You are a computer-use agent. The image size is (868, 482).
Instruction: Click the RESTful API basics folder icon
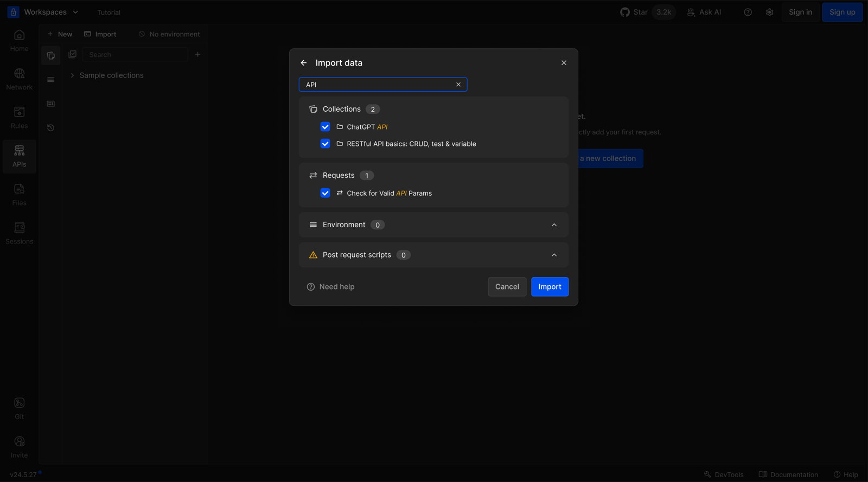(x=340, y=144)
